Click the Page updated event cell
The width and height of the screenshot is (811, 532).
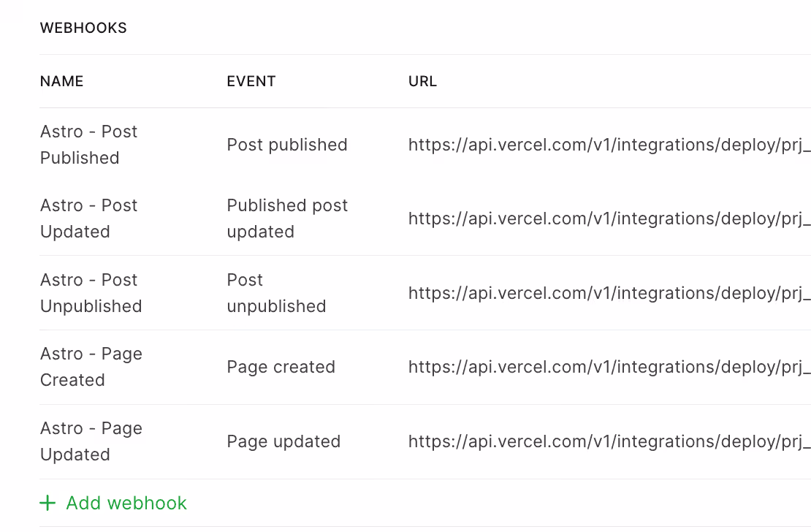[283, 441]
